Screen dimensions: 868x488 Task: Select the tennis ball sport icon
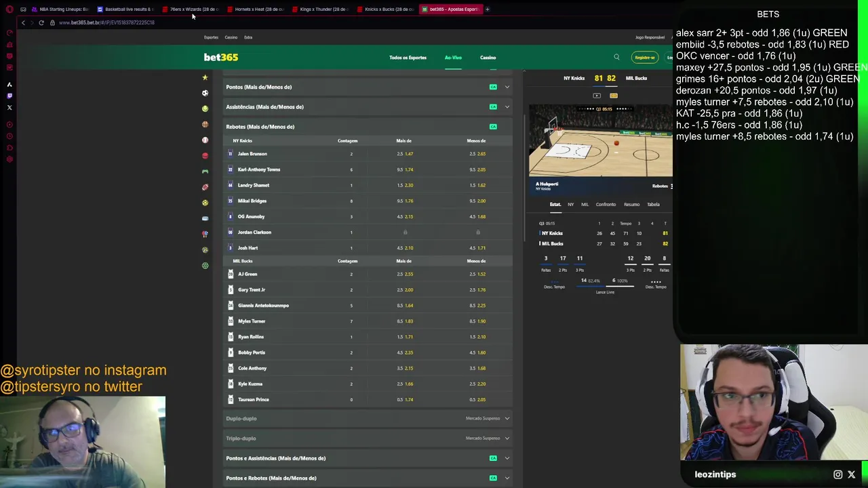(x=205, y=108)
